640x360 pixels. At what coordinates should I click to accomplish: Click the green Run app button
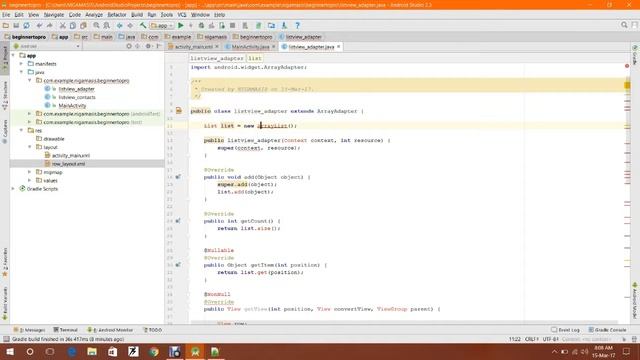coord(181,25)
